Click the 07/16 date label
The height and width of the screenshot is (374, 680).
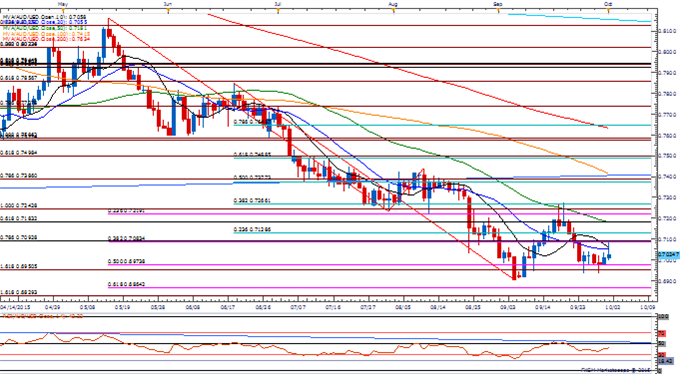coord(333,306)
